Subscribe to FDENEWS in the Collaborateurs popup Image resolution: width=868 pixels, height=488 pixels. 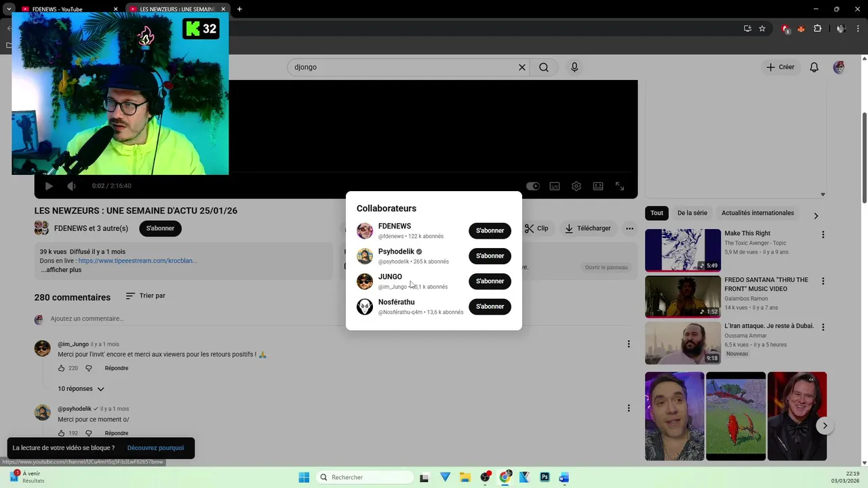click(490, 230)
